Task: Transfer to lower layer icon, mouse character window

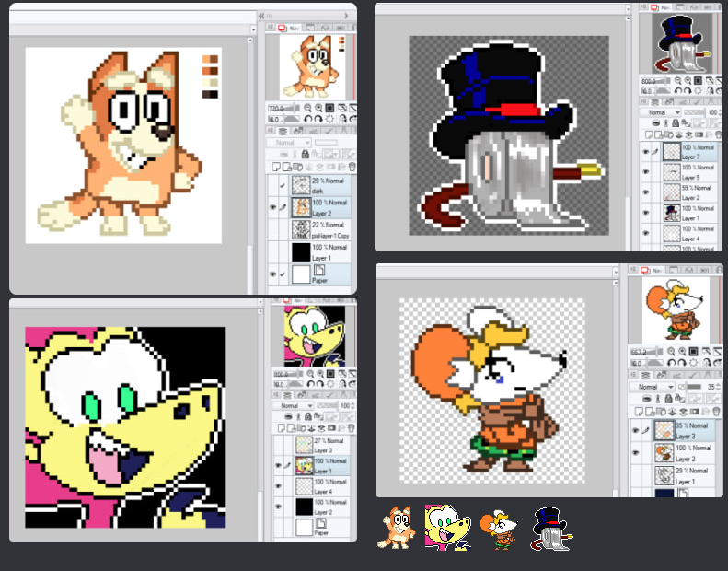Action: pyautogui.click(x=674, y=411)
